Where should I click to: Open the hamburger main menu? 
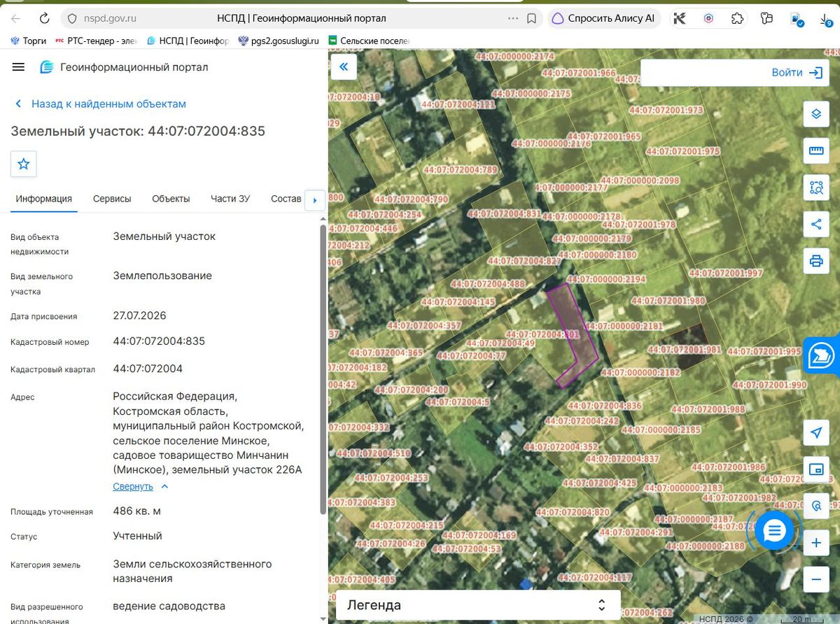(x=19, y=67)
